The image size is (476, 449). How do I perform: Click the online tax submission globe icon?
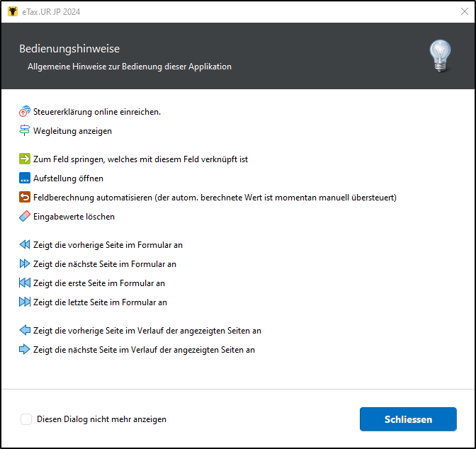click(25, 111)
